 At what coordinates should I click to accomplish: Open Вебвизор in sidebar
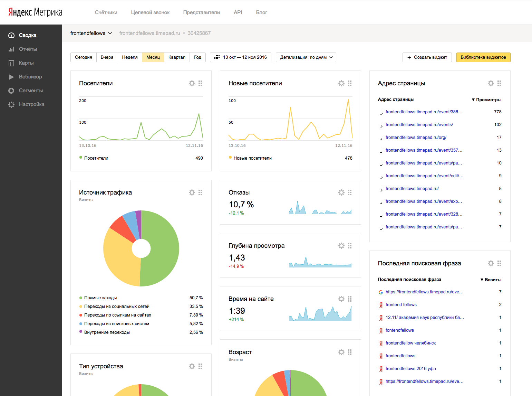click(x=30, y=77)
